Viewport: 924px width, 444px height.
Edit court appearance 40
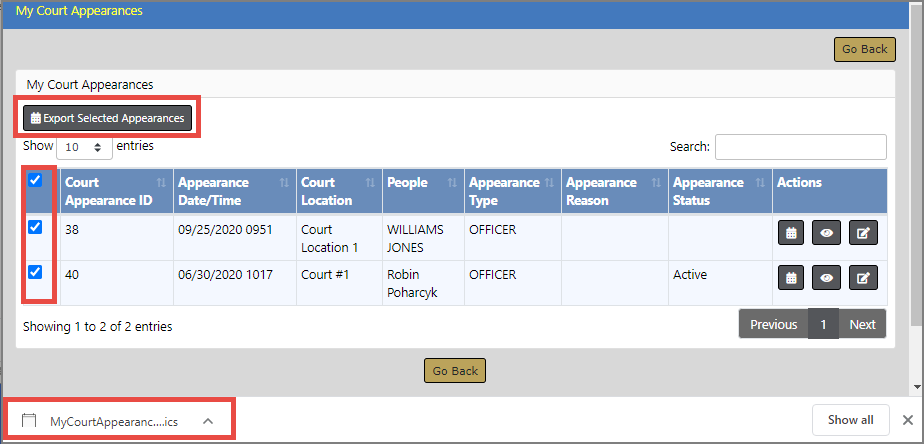point(863,278)
